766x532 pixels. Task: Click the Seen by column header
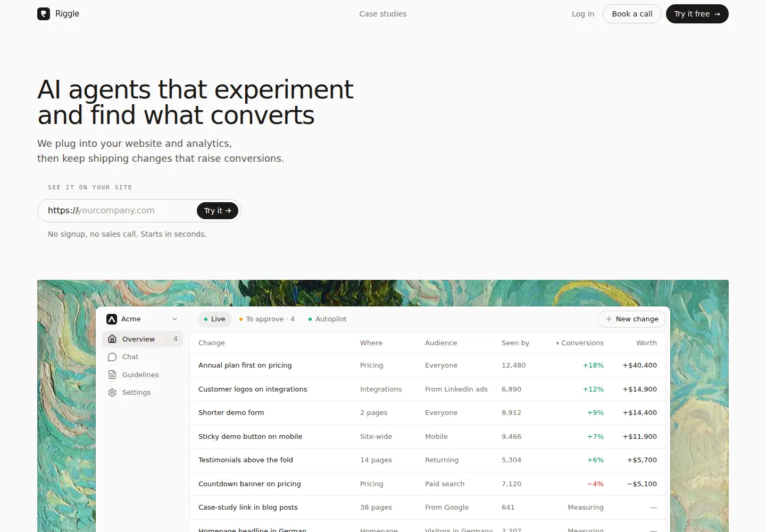click(x=515, y=343)
